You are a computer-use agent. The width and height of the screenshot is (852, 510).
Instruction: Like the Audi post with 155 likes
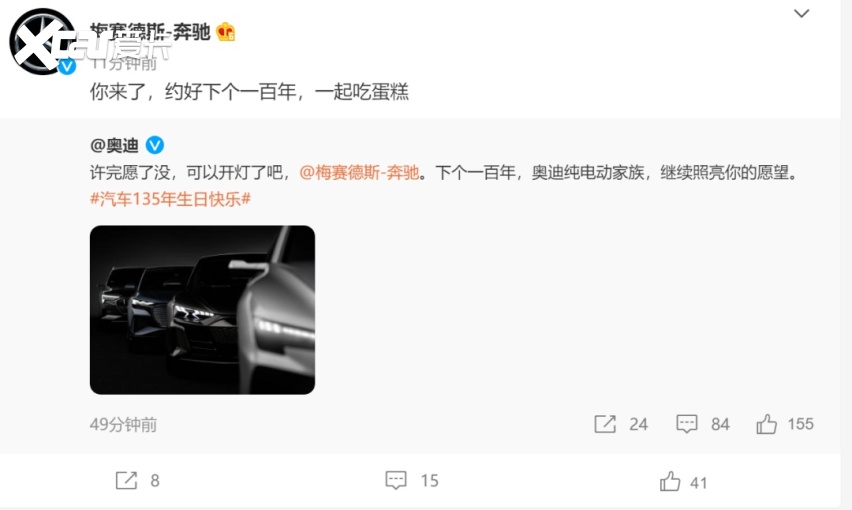766,424
